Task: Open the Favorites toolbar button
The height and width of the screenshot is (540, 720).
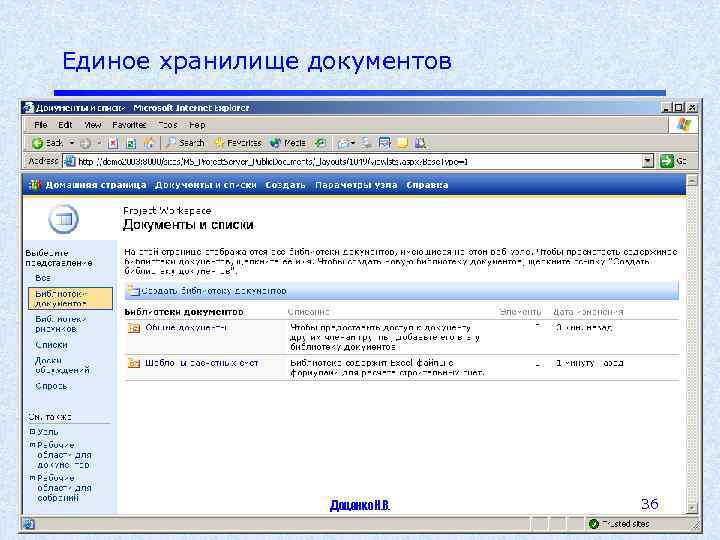Action: [x=238, y=143]
